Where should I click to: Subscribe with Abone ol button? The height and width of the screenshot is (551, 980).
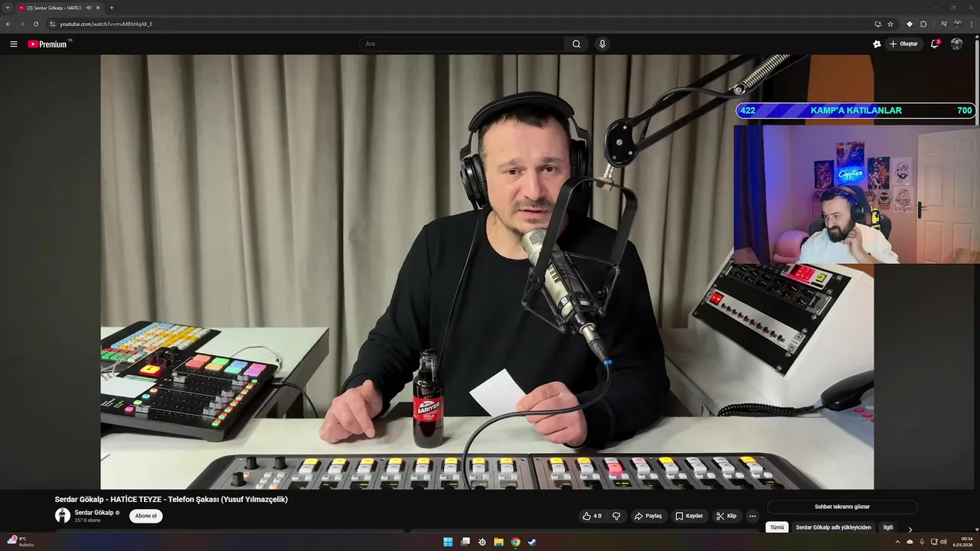[145, 516]
